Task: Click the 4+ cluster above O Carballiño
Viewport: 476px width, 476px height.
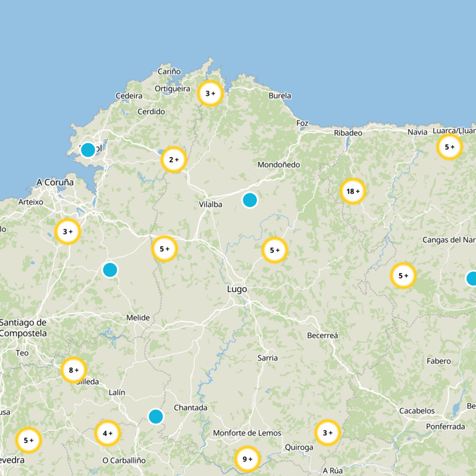Action: [107, 433]
